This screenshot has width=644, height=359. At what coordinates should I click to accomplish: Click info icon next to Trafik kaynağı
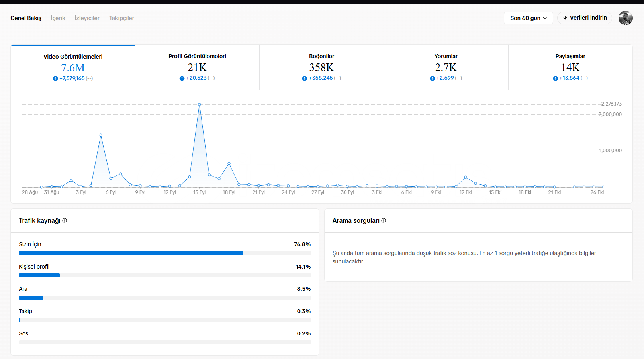[65, 220]
